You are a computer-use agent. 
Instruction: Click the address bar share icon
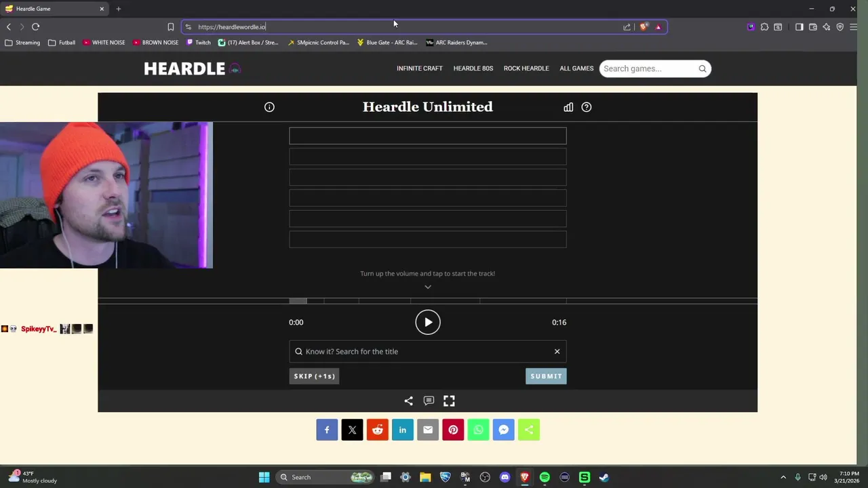627,27
